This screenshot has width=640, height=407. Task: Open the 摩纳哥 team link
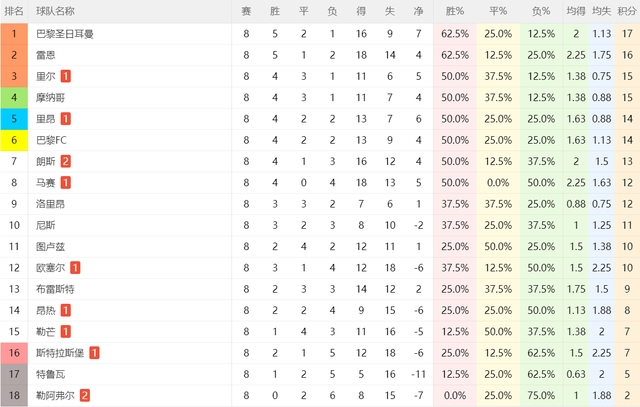click(x=50, y=98)
